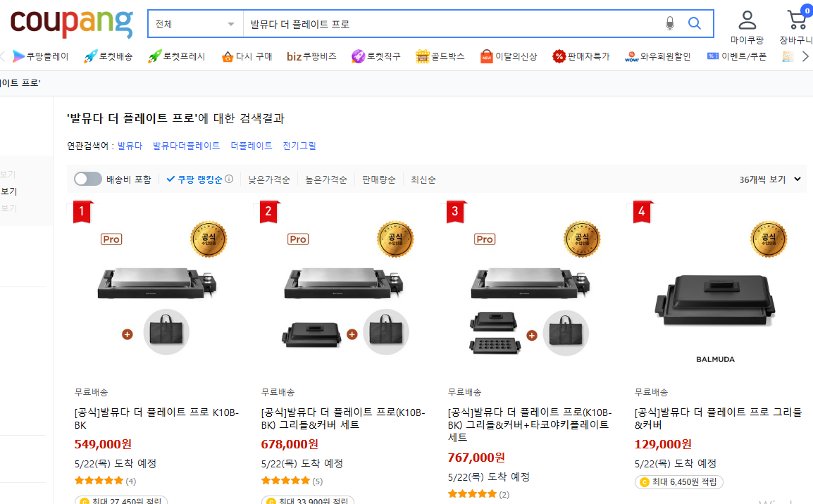Toggle the 배송비 포함 switch
Screen dimensions: 813x504
87,179
